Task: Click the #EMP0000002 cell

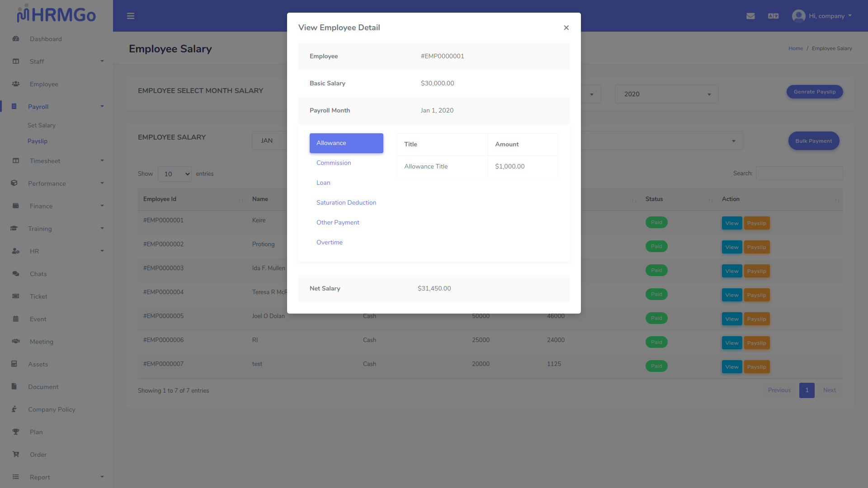Action: (164, 244)
